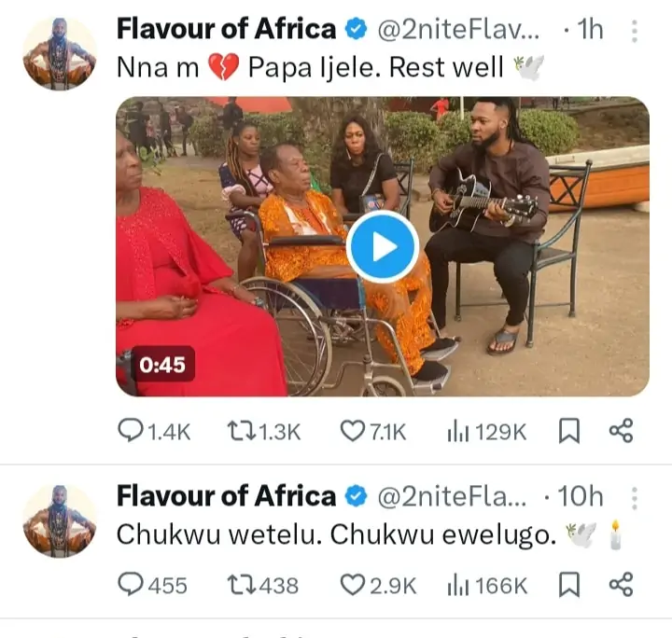Open Flavour of Africa name on first tweet
This screenshot has height=638, width=672.
coord(225,29)
